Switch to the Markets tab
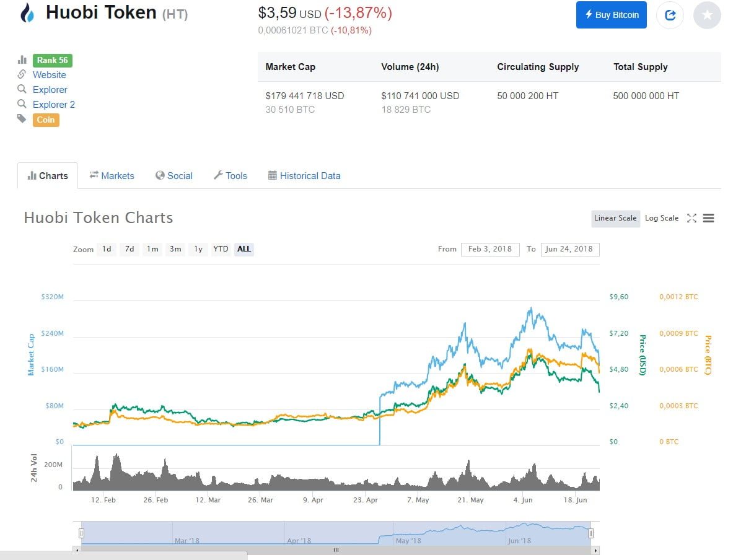746x560 pixels. (x=112, y=175)
